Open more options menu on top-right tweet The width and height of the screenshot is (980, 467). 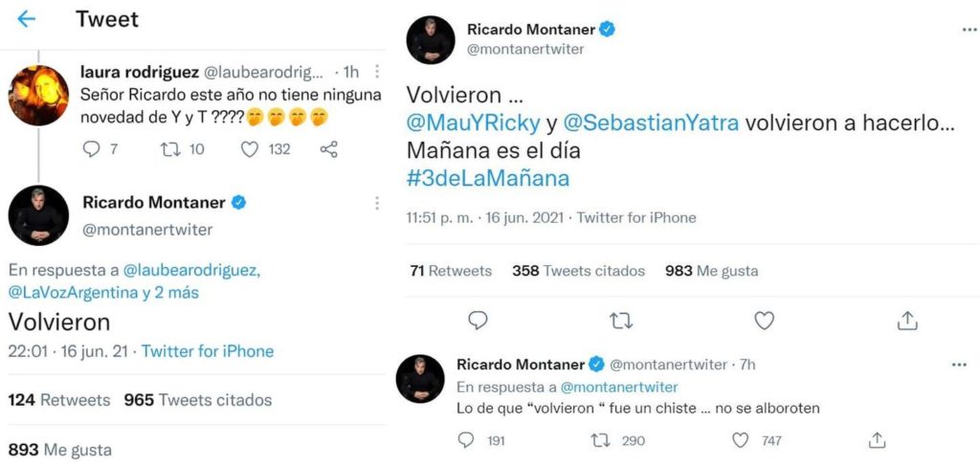[969, 30]
